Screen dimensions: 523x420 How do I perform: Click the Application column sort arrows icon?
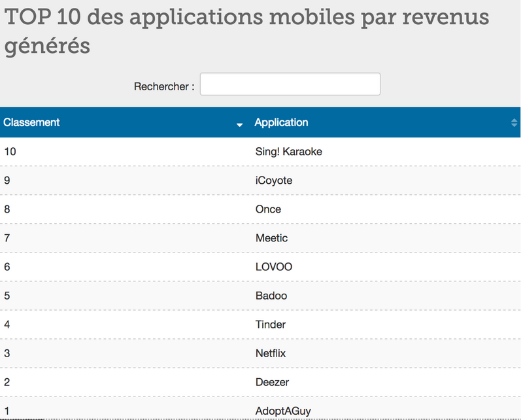(x=514, y=122)
